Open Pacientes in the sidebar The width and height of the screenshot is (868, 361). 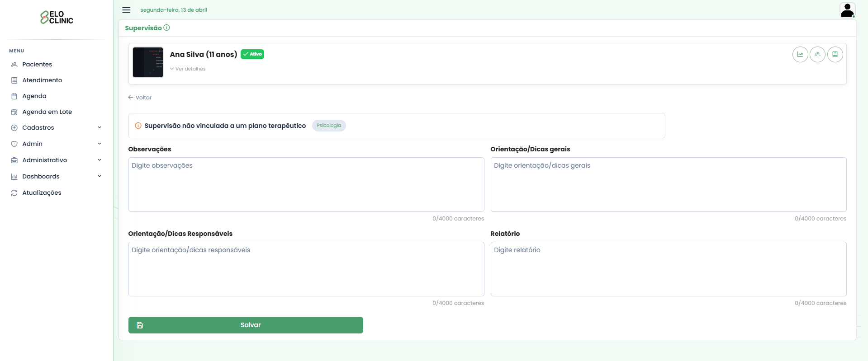pos(37,65)
